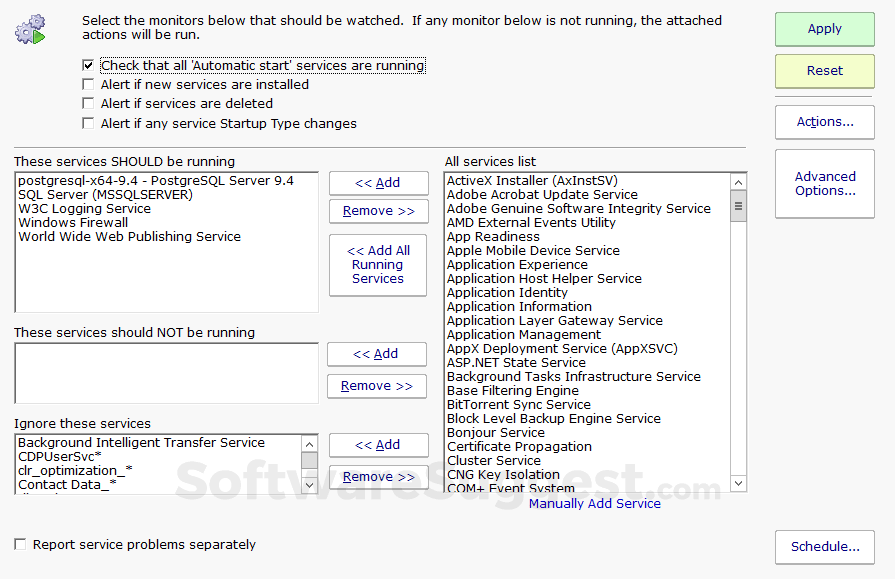Enable Alert if services are deleted
Image resolution: width=895 pixels, height=579 pixels.
pyautogui.click(x=88, y=103)
